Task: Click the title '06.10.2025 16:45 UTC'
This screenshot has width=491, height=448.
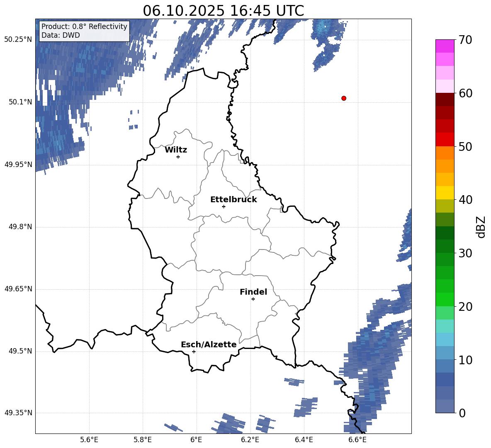Action: (x=223, y=11)
